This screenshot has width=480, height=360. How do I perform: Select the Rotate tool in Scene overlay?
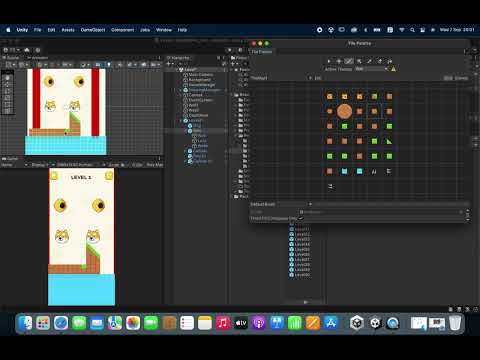[x=7, y=91]
